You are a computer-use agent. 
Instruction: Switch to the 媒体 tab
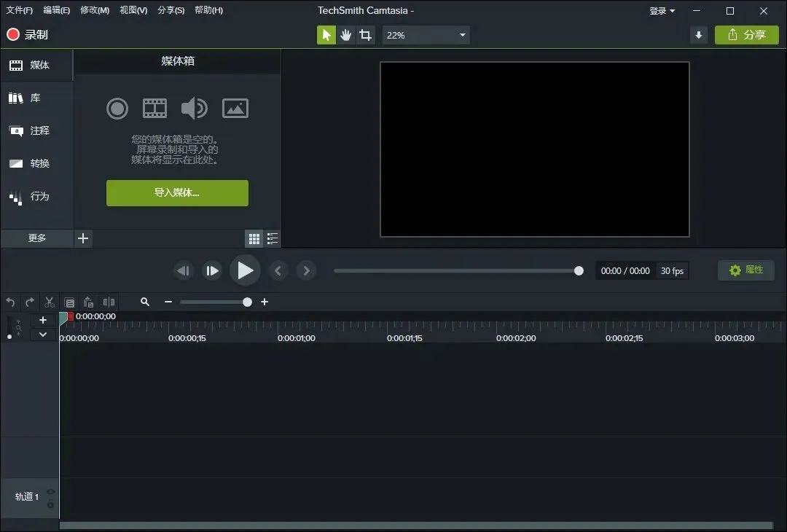click(36, 66)
